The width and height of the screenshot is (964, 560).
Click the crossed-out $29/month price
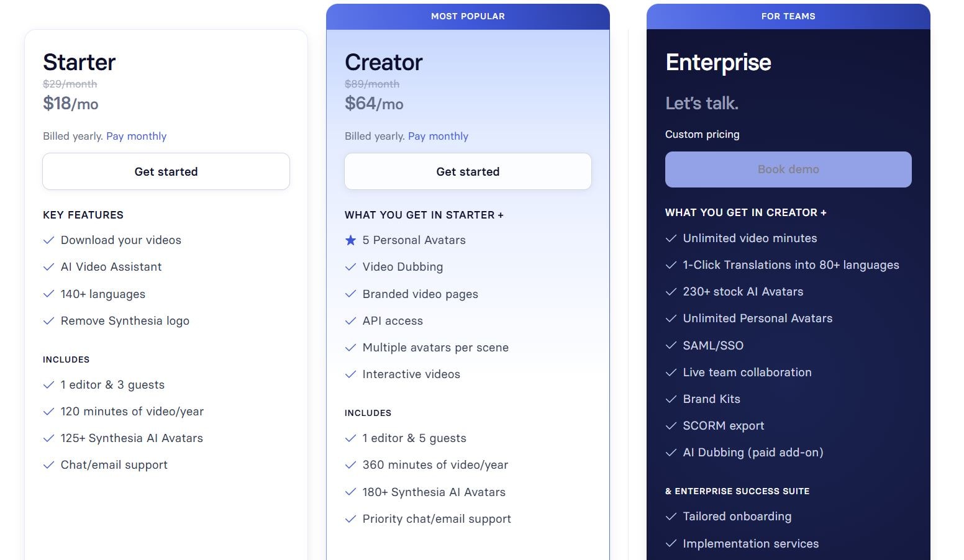[x=70, y=84]
